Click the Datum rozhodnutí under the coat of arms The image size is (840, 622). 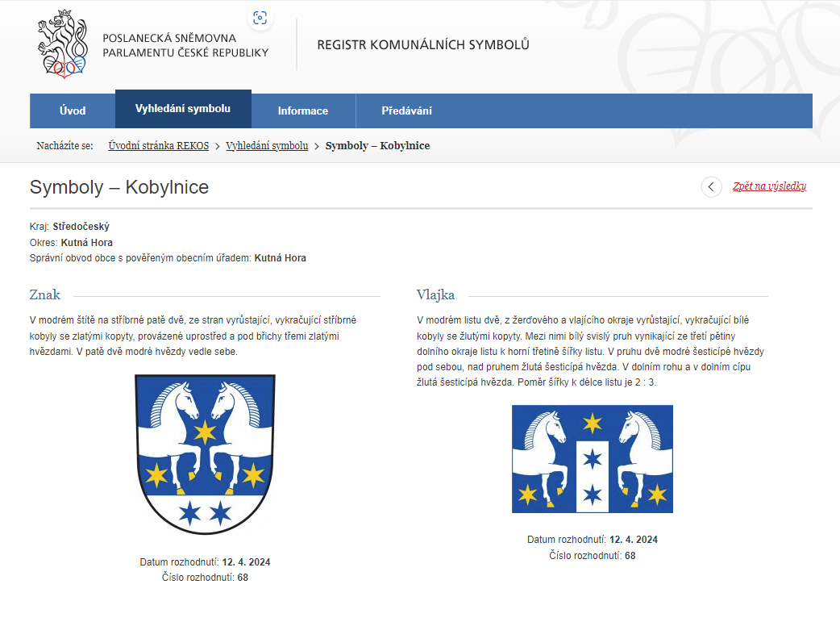tap(206, 562)
